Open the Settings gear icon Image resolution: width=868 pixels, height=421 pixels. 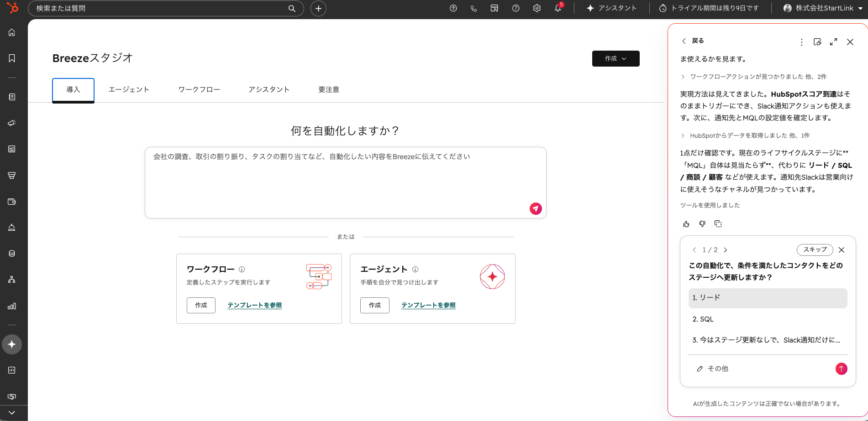pyautogui.click(x=537, y=8)
